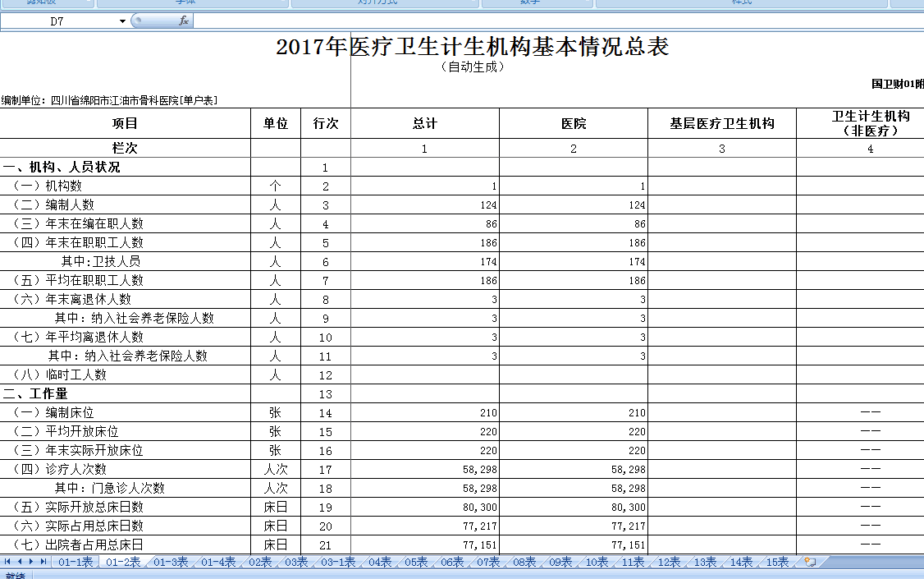Click the insert function fx icon
This screenshot has width=924, height=579.
tap(184, 21)
